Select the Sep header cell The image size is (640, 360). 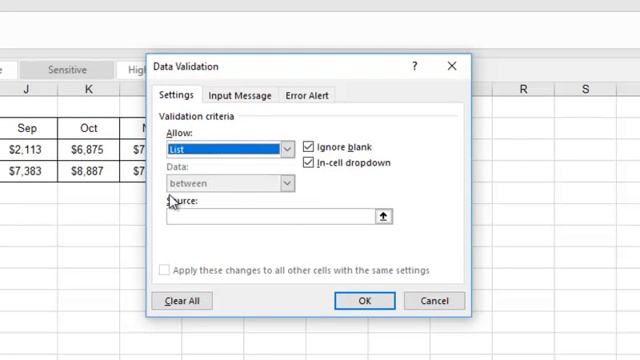click(x=27, y=128)
